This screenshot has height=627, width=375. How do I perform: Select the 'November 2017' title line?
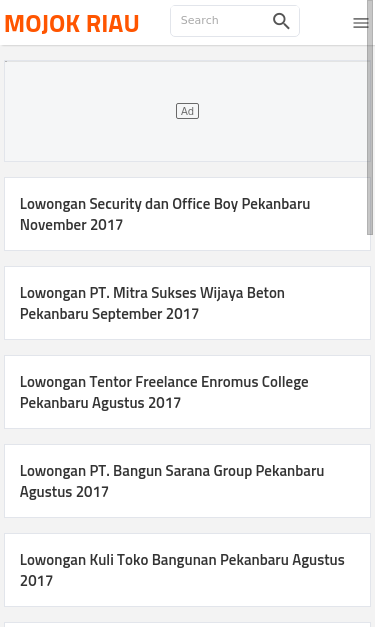[x=72, y=225]
